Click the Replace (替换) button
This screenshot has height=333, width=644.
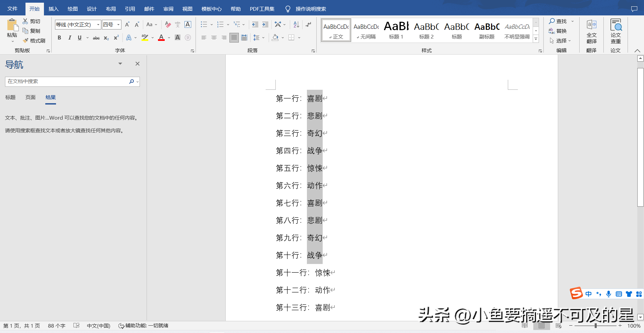coord(558,31)
